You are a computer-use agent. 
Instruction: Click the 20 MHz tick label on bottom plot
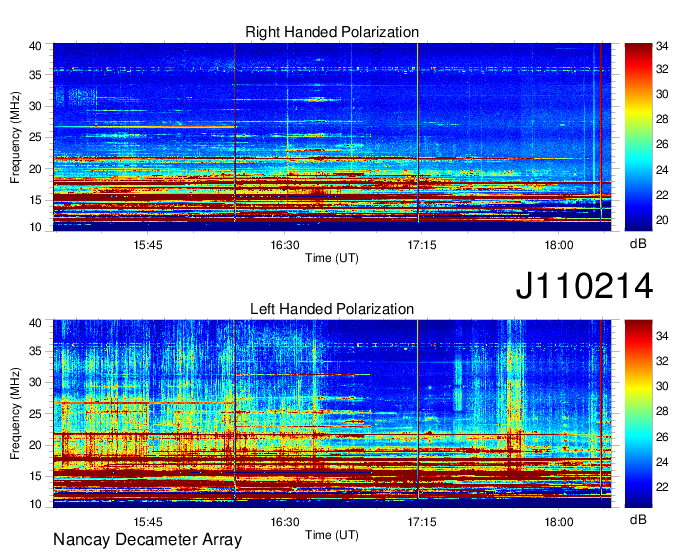[35, 445]
